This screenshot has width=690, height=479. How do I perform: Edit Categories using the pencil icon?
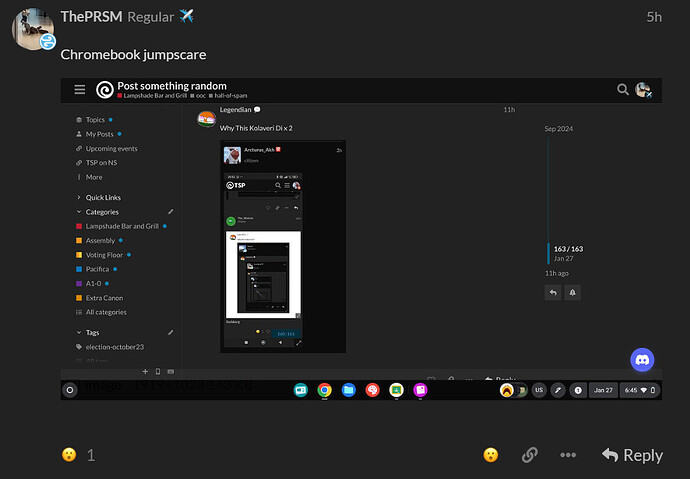[x=170, y=212]
